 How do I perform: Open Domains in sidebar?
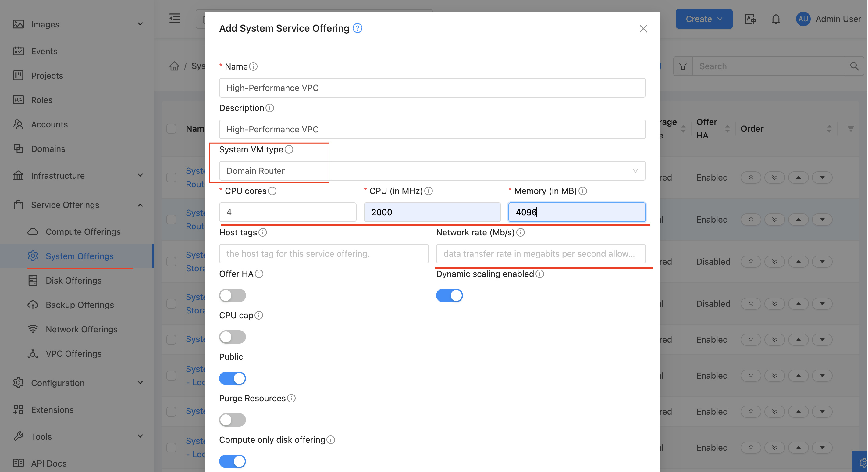tap(48, 148)
